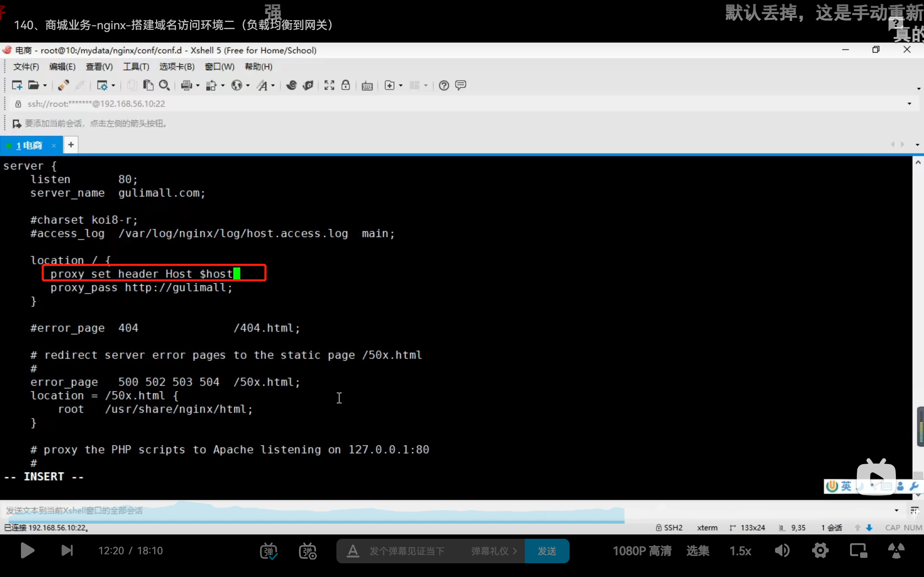Select the 1 电商 session tab
924x577 pixels.
coord(29,145)
